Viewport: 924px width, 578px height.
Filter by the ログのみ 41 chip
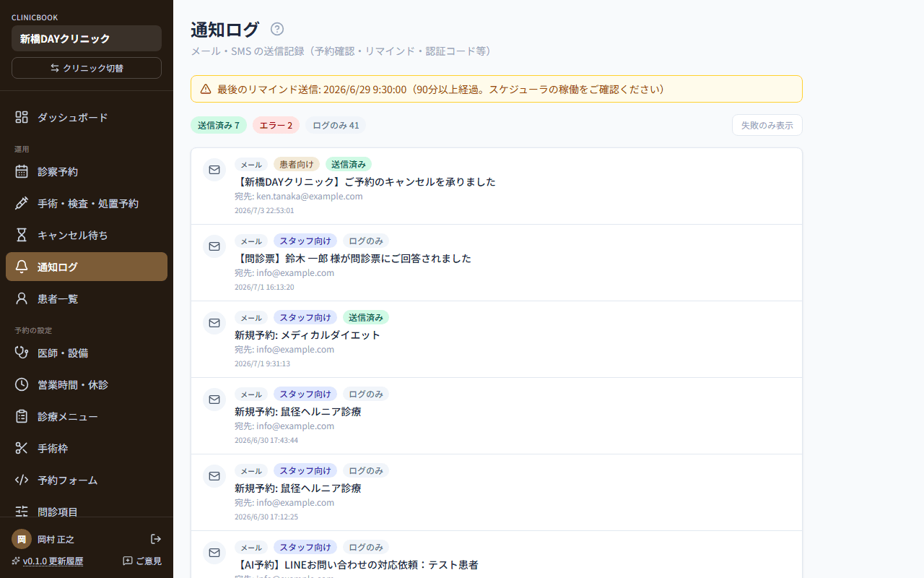(x=336, y=125)
